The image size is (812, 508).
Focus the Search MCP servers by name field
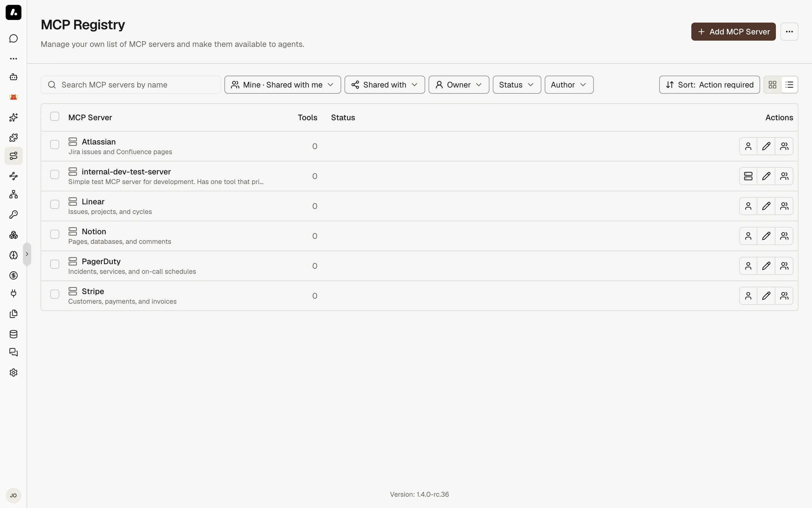click(x=131, y=85)
